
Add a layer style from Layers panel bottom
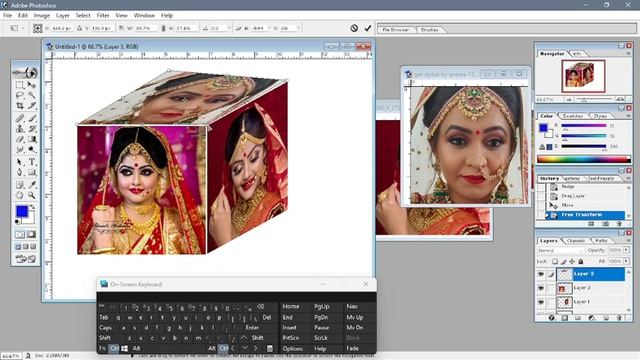[551, 318]
